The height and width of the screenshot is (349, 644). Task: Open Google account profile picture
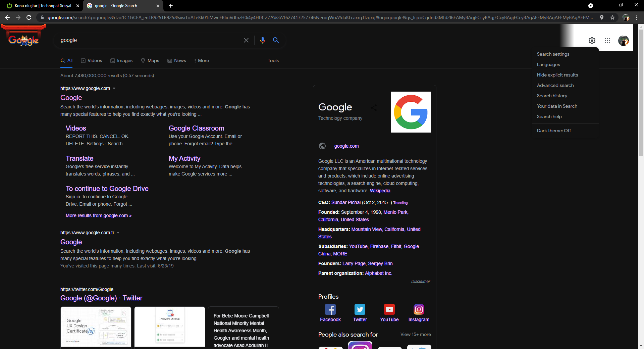(x=624, y=41)
